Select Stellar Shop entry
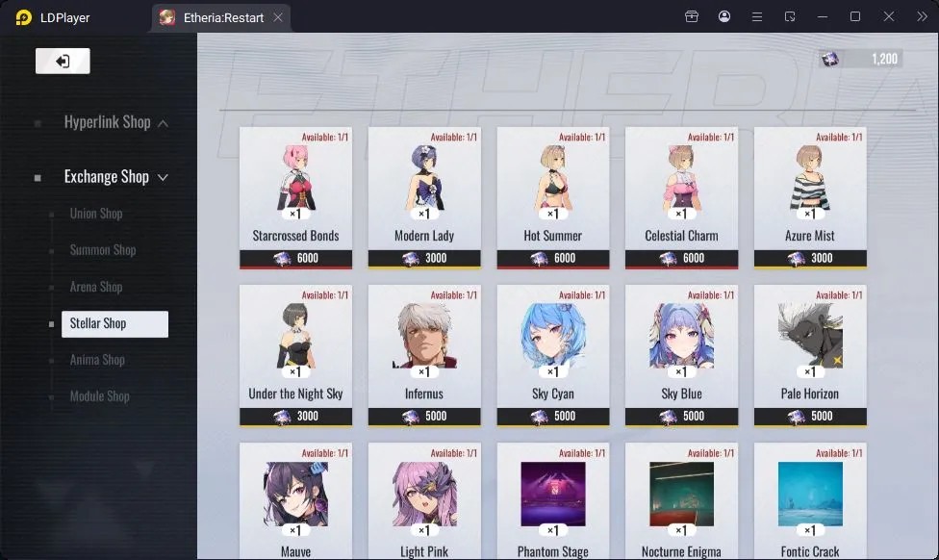 click(115, 324)
